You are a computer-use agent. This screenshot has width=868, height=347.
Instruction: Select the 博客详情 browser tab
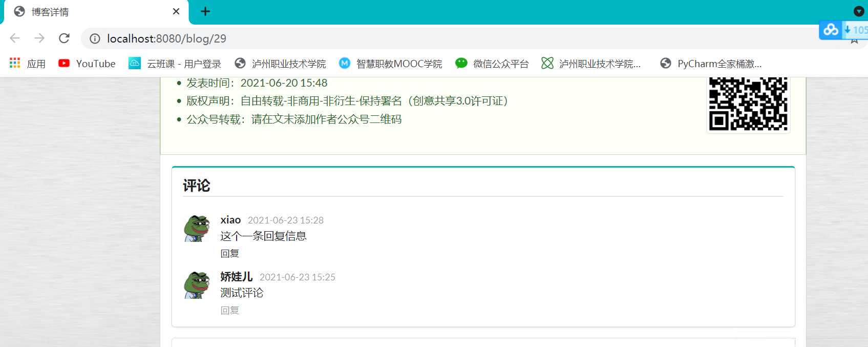(x=96, y=12)
